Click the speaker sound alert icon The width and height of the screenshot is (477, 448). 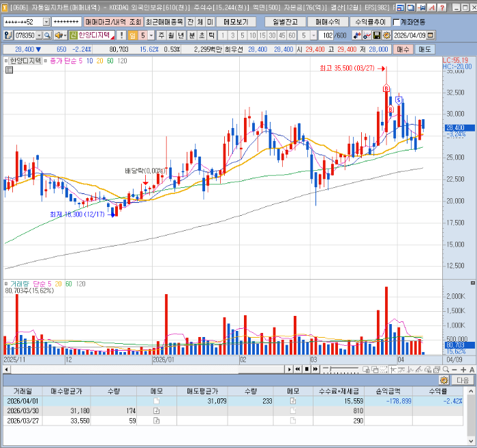(x=59, y=35)
